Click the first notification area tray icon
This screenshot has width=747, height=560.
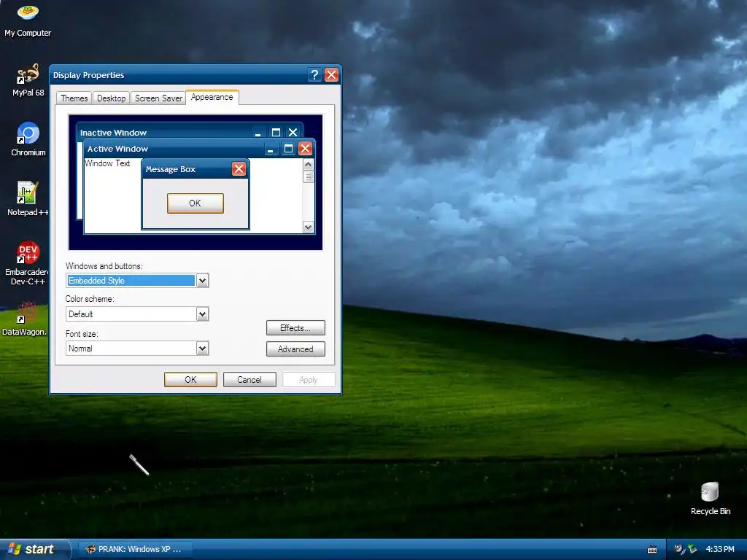(x=679, y=549)
